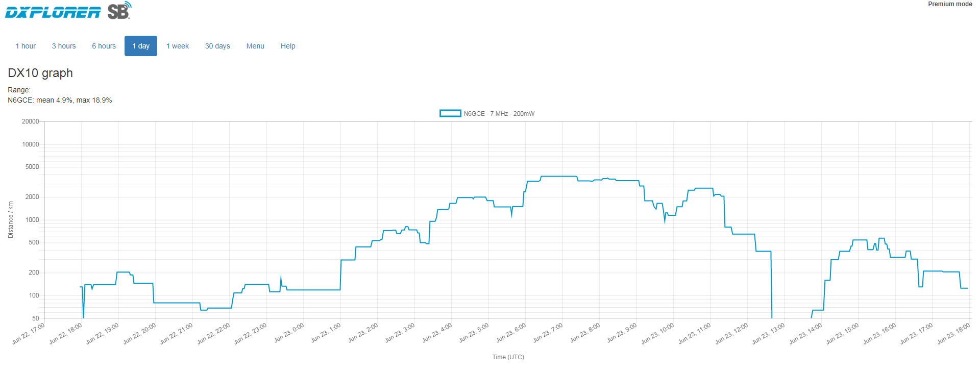Open the 30 days range
This screenshot has height=372, width=980.
pos(217,46)
